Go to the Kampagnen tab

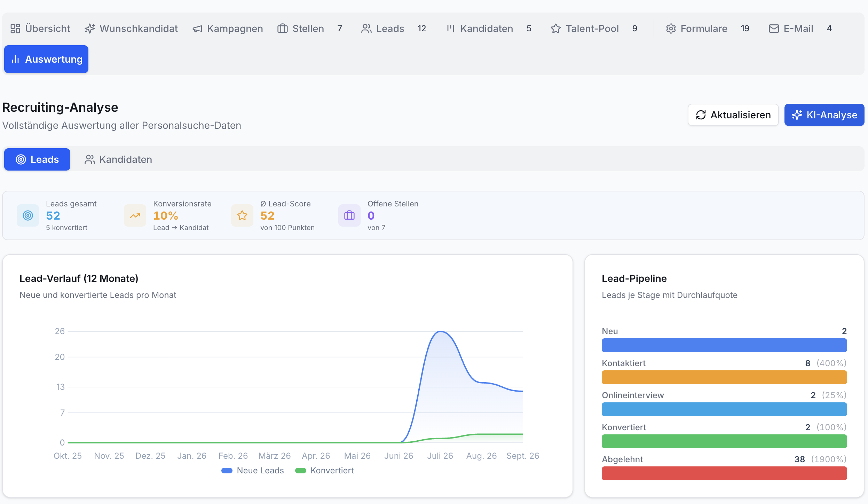click(x=228, y=29)
